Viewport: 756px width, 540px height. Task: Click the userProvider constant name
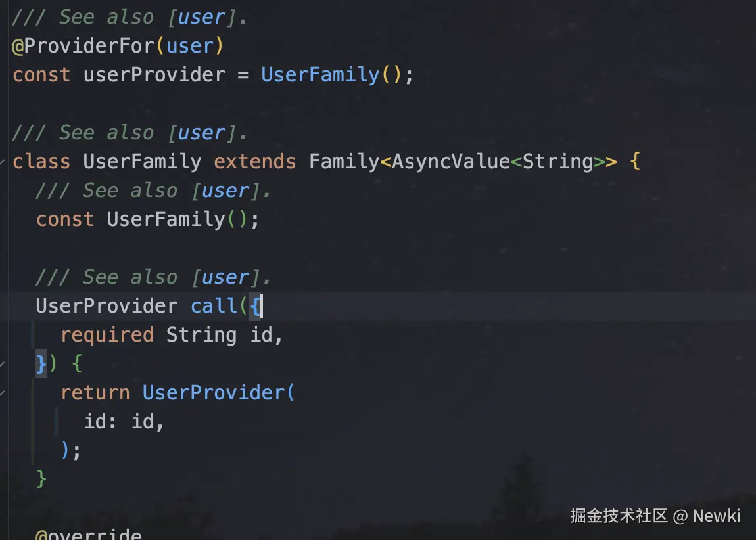point(154,75)
